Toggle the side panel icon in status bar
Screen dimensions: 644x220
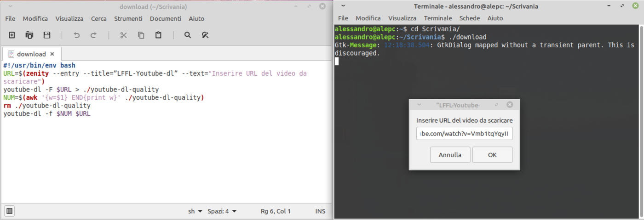[x=9, y=211]
